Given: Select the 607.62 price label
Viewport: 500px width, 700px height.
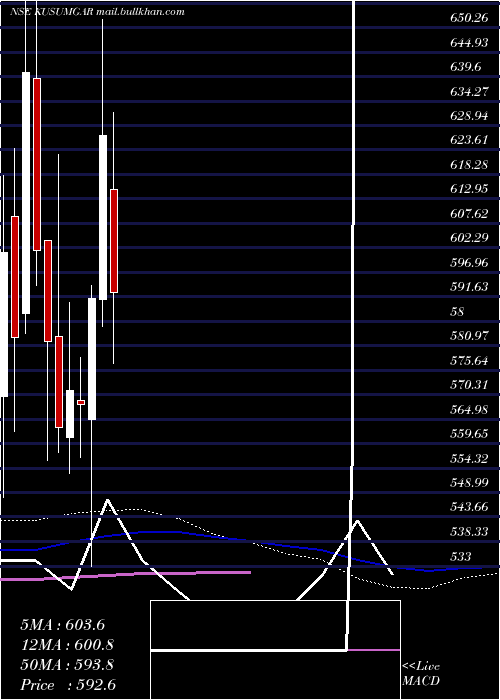Looking at the screenshot, I should (469, 214).
